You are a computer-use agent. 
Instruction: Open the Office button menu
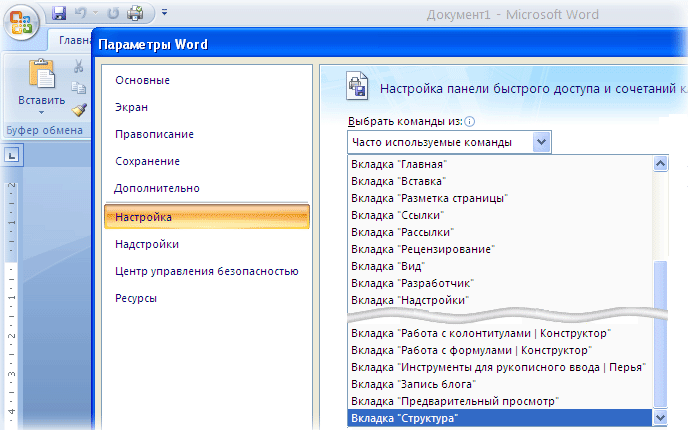pyautogui.click(x=21, y=22)
